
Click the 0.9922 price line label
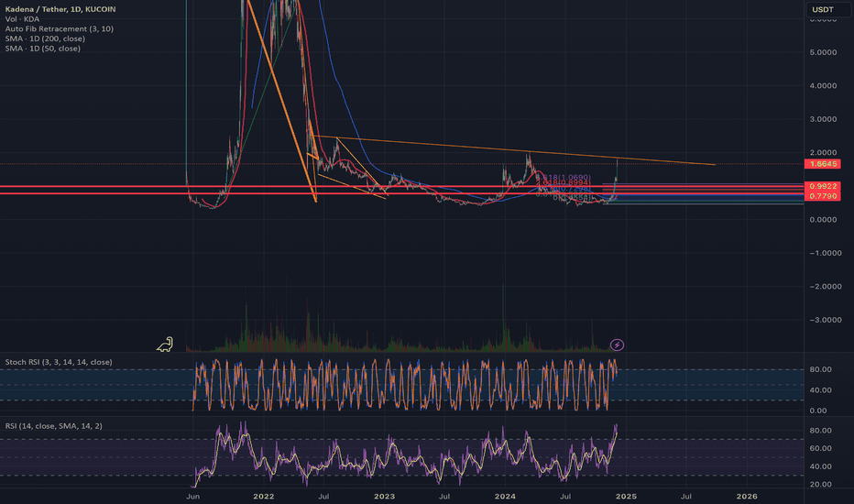point(823,186)
